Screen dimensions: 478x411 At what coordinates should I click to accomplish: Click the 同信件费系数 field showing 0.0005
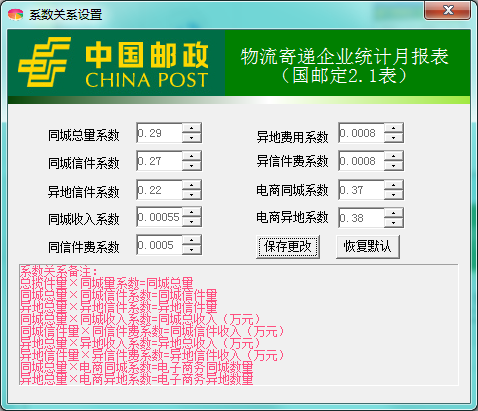pyautogui.click(x=159, y=245)
